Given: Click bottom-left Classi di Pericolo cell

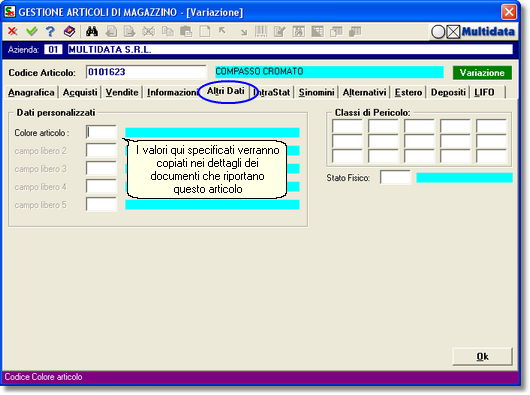Looking at the screenshot, I should point(347,156).
